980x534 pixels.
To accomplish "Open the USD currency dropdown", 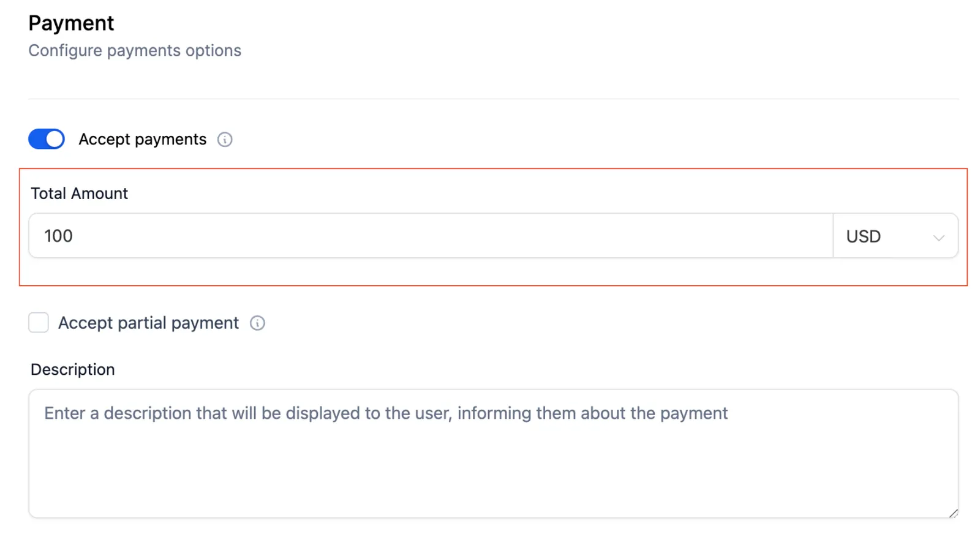I will pos(895,236).
